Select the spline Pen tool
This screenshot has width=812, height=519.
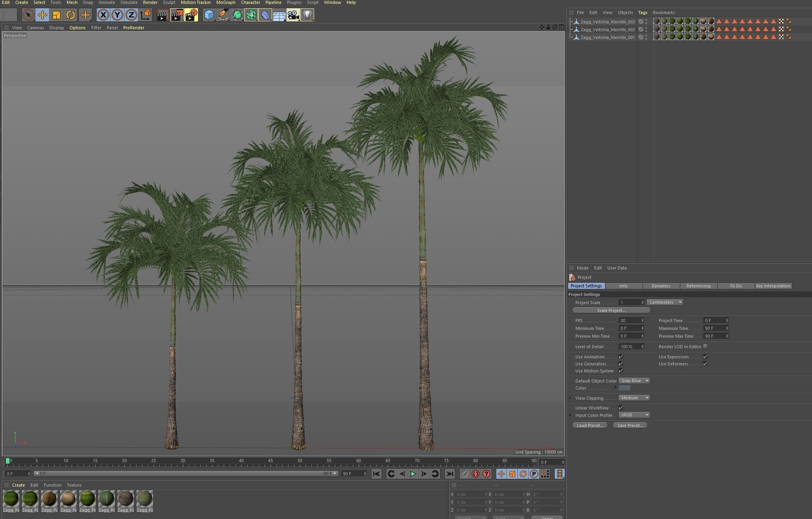pyautogui.click(x=223, y=15)
